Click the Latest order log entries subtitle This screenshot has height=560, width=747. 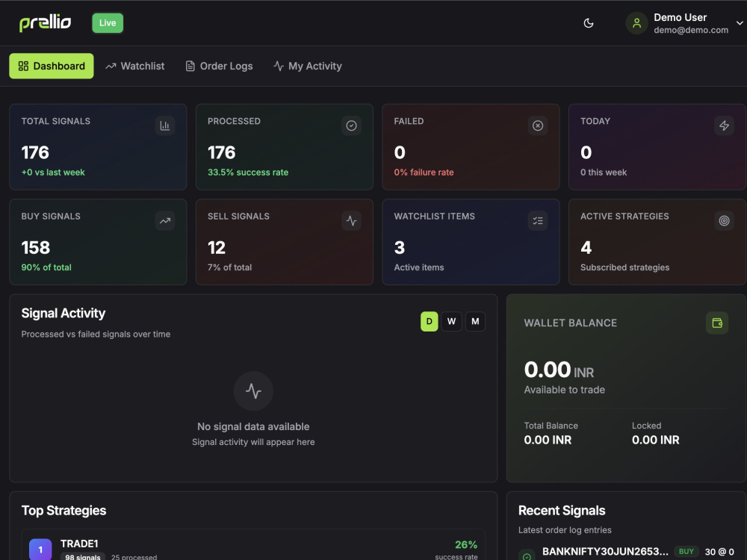click(565, 530)
